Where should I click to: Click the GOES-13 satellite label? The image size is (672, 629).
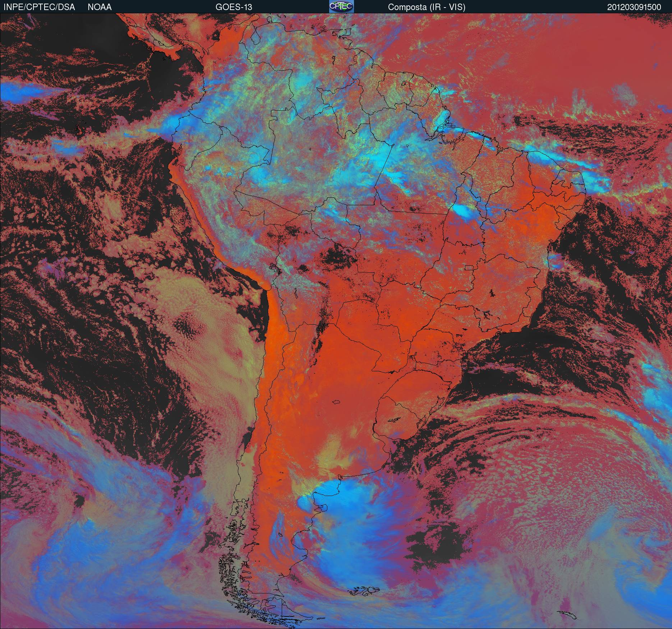click(x=234, y=7)
